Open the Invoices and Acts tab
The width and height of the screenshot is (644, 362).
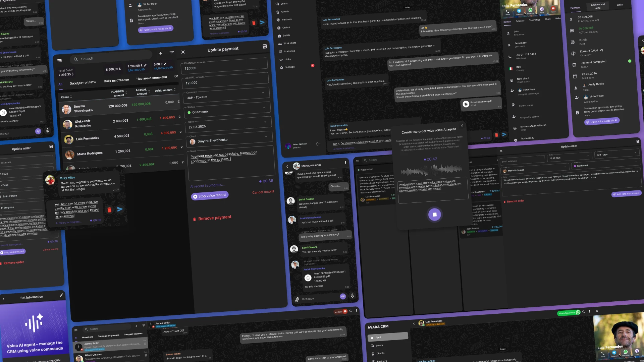tap(598, 6)
